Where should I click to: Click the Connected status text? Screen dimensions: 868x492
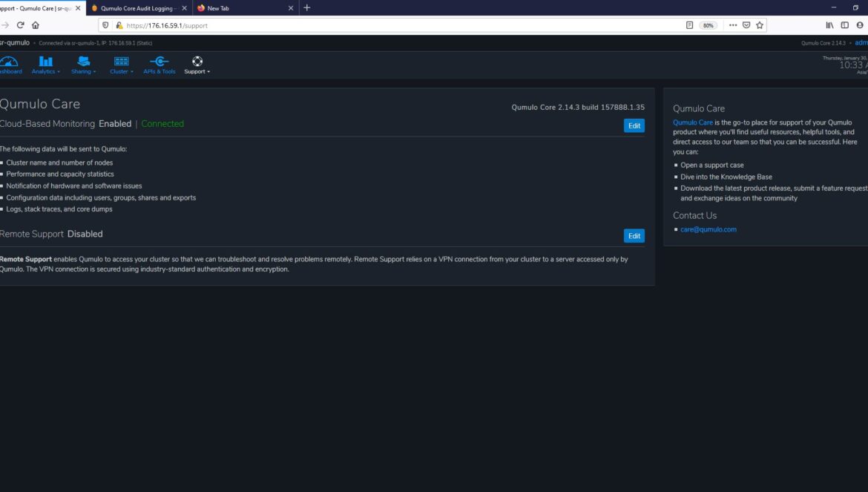pos(162,123)
